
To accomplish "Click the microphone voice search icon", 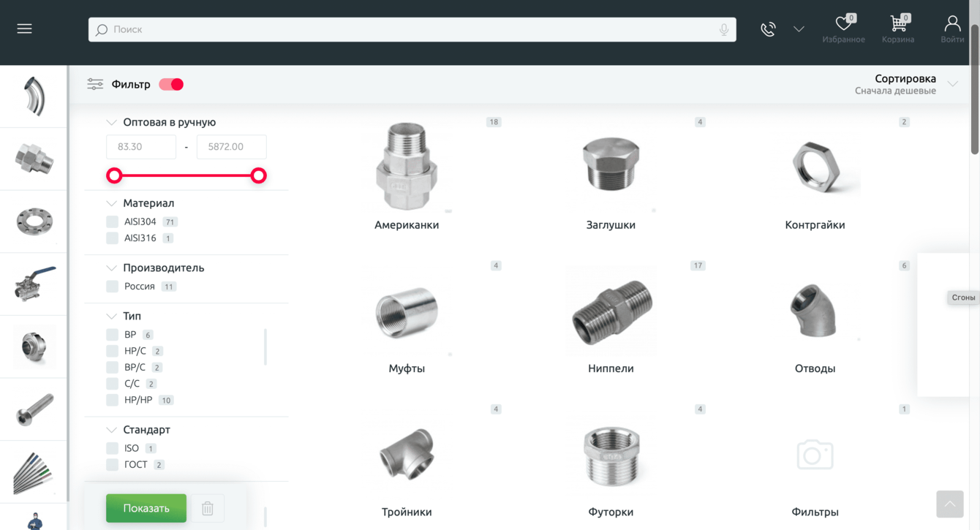I will pos(723,30).
